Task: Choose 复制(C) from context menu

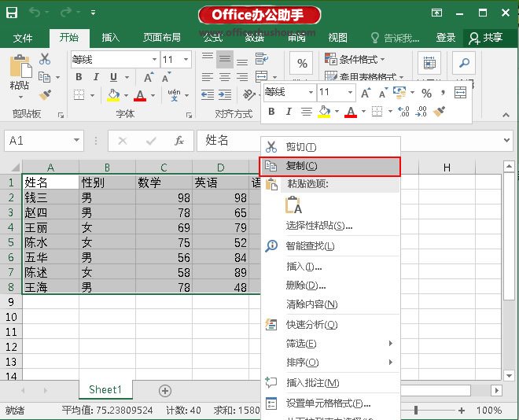Action: tap(329, 166)
